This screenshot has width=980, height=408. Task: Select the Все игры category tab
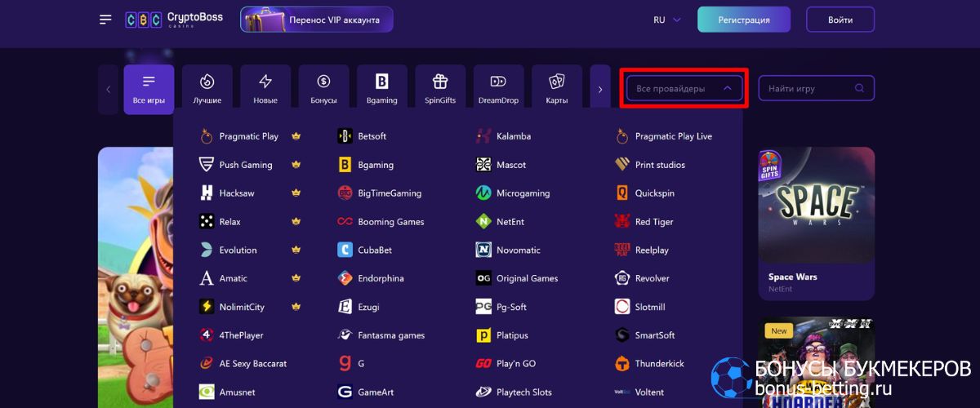[x=149, y=89]
